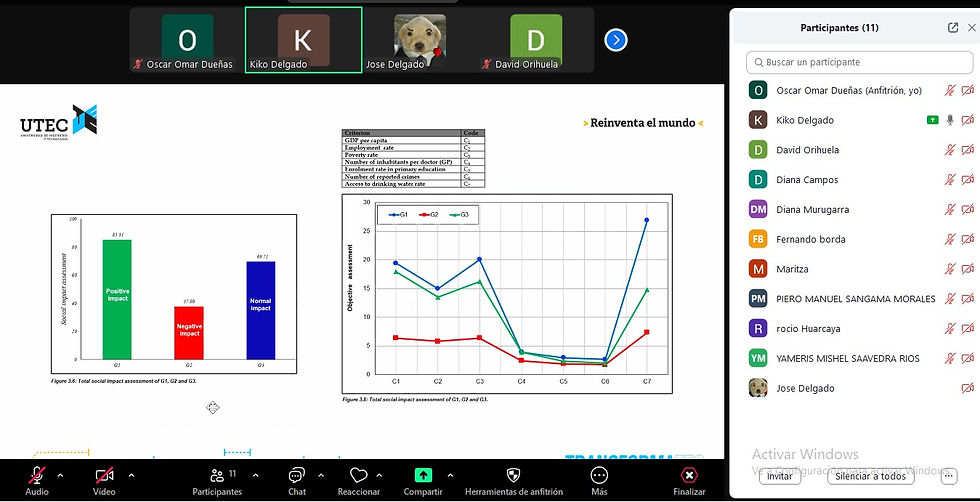Click Diana Campos's camera-off icon
Screen dimensions: 980x502
pos(968,180)
